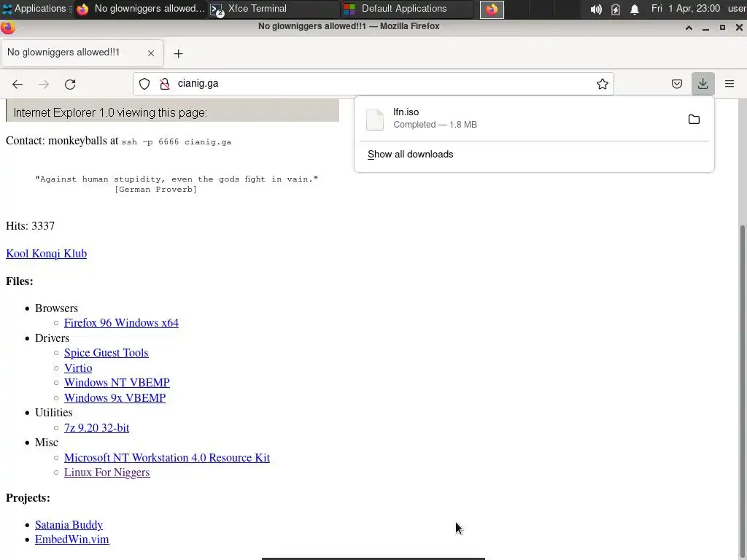Screen dimensions: 747x560
Task: Maximize the Firefox window
Action: [x=722, y=28]
